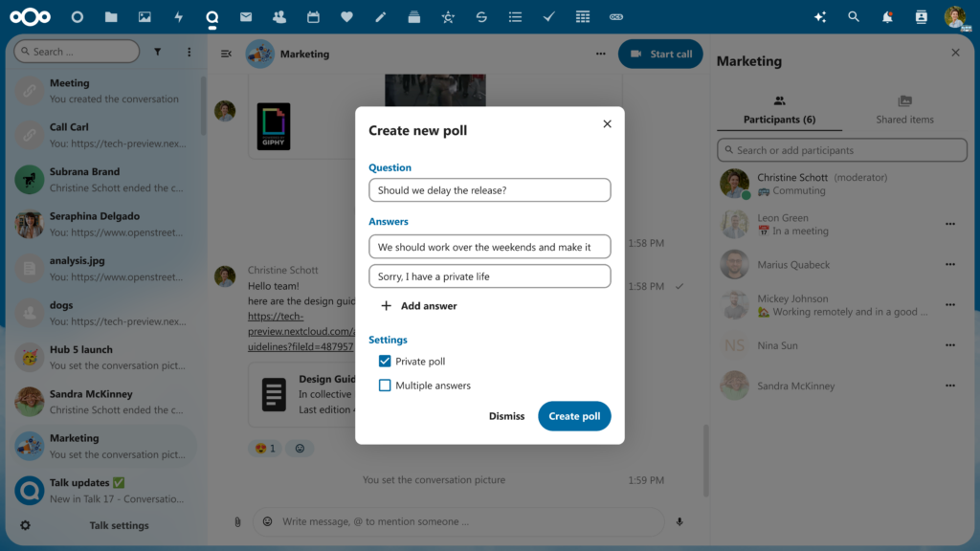Image resolution: width=980 pixels, height=551 pixels.
Task: Open the Calendar app from the header
Action: point(312,16)
